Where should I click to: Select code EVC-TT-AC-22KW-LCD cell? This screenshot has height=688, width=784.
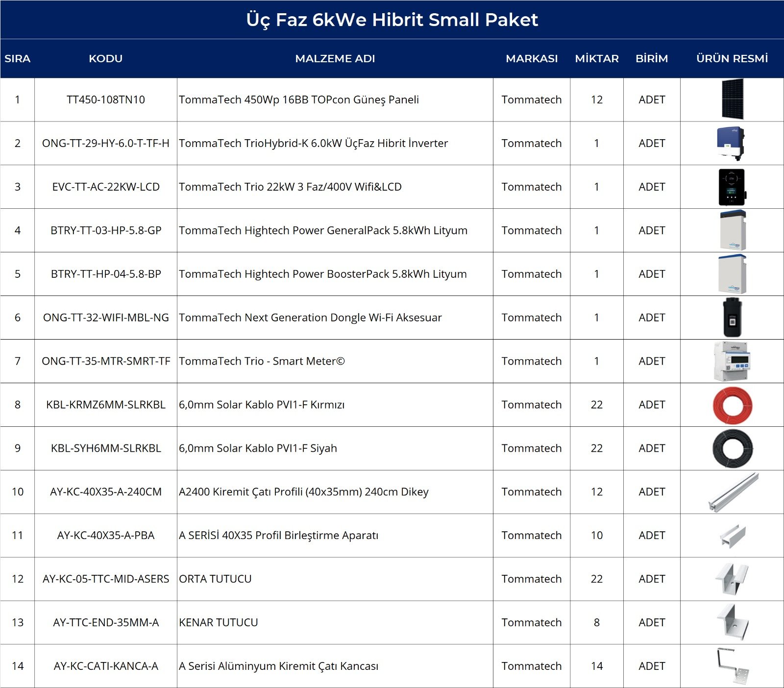[106, 187]
